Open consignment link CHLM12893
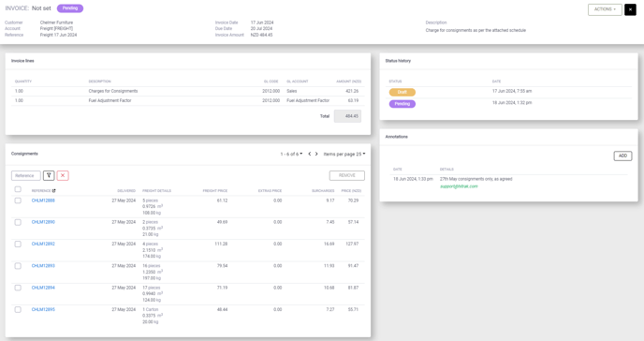The image size is (644, 341). [43, 266]
